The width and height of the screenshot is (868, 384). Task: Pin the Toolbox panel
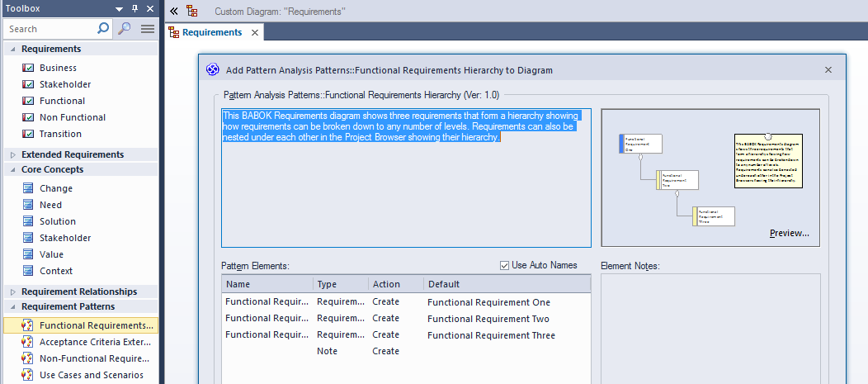tap(135, 8)
